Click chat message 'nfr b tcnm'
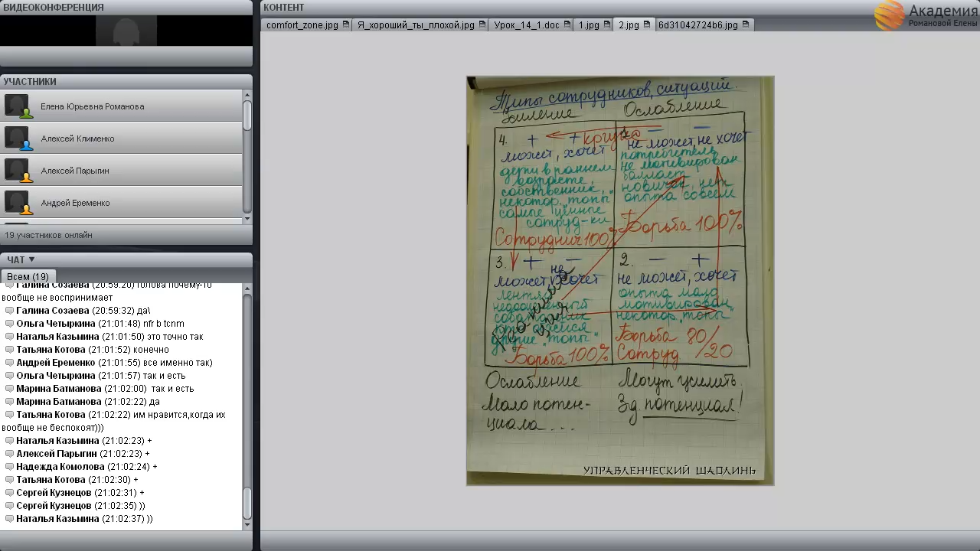Screen dimensions: 980x551 (x=164, y=324)
